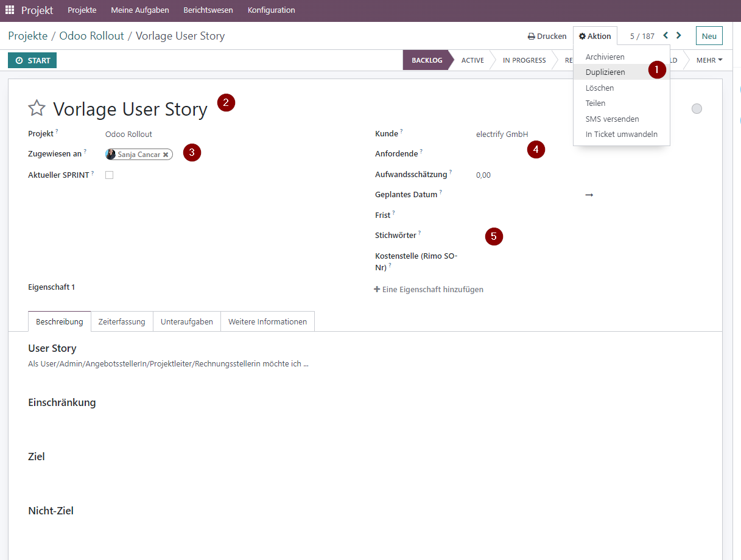Select Löschen in action menu
741x560 pixels.
(621, 88)
